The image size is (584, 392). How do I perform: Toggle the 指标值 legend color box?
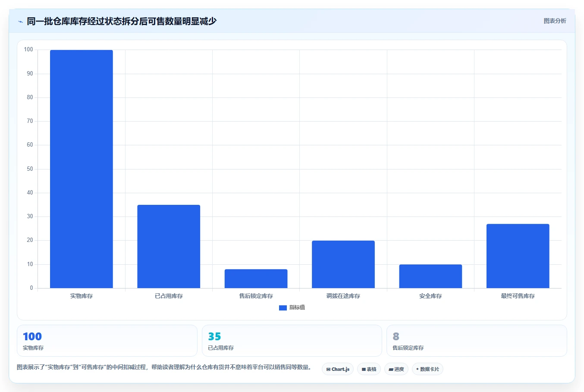[x=283, y=308]
